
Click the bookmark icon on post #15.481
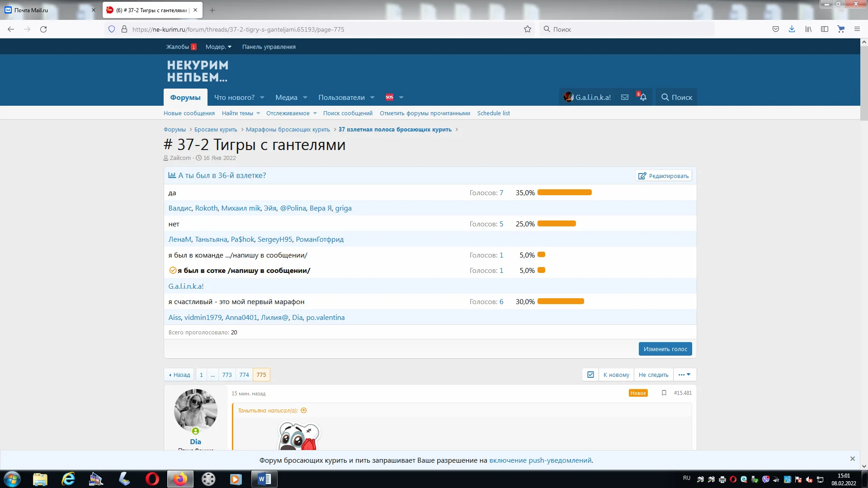pos(664,393)
